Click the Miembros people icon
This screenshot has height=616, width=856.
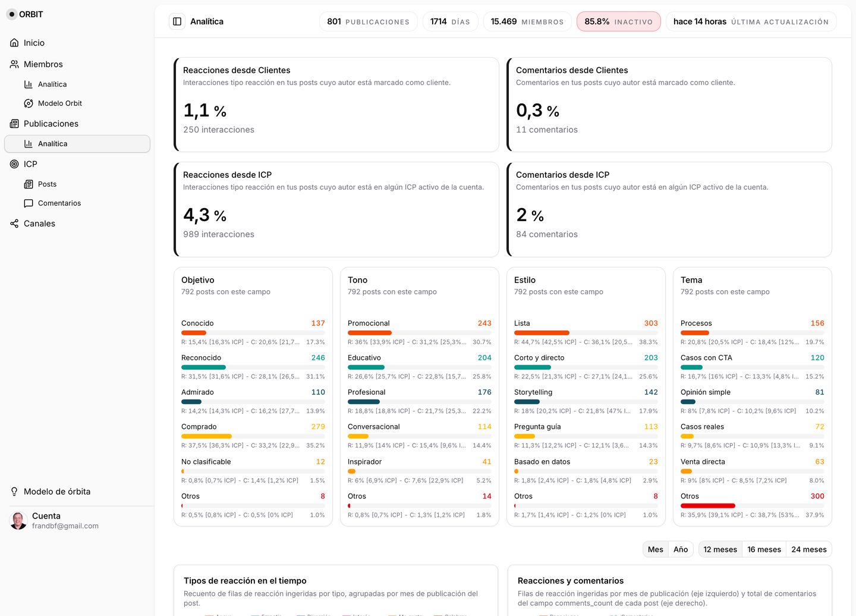click(14, 64)
